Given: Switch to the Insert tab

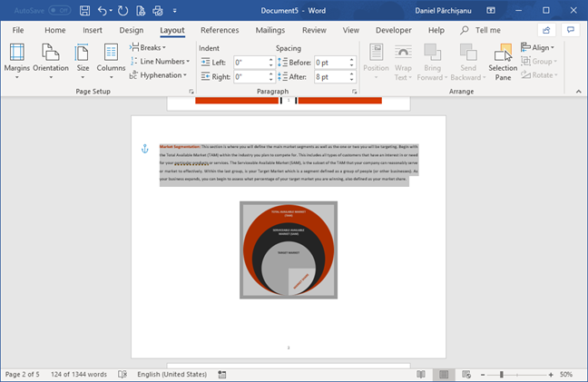Looking at the screenshot, I should coord(93,30).
